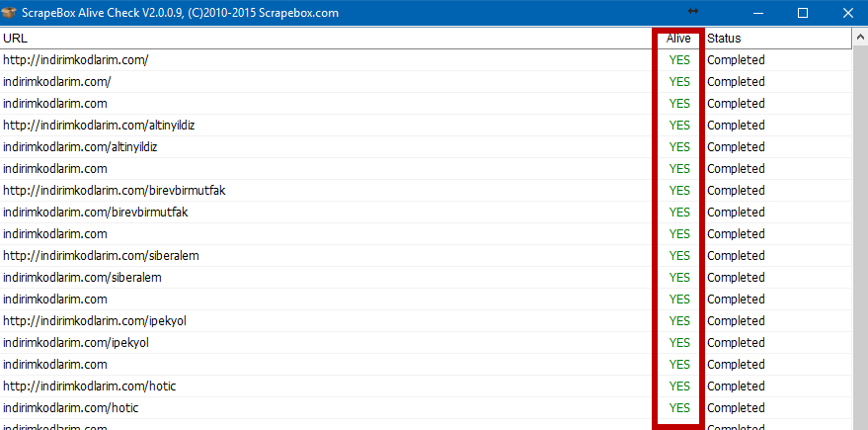Click Completed for http://indirimkodlarim.com/birevbirmutfak
Viewport: 868px width, 430px height.
pyautogui.click(x=736, y=191)
